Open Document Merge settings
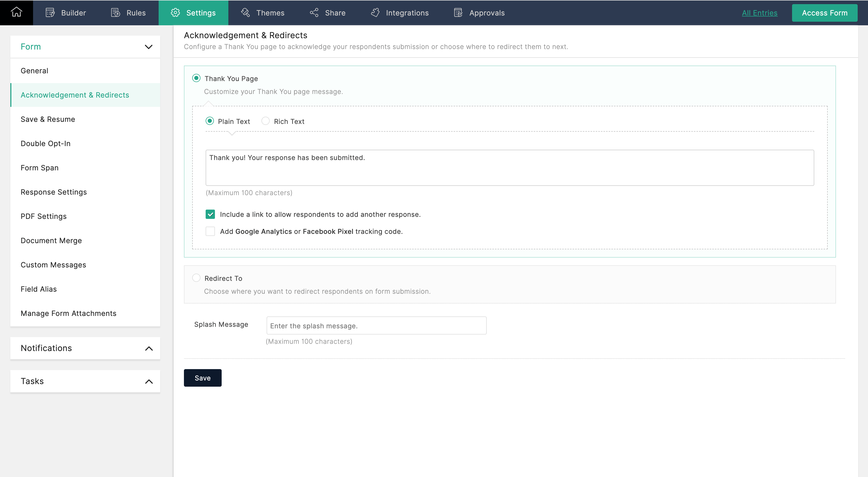The width and height of the screenshot is (868, 477). point(85,240)
